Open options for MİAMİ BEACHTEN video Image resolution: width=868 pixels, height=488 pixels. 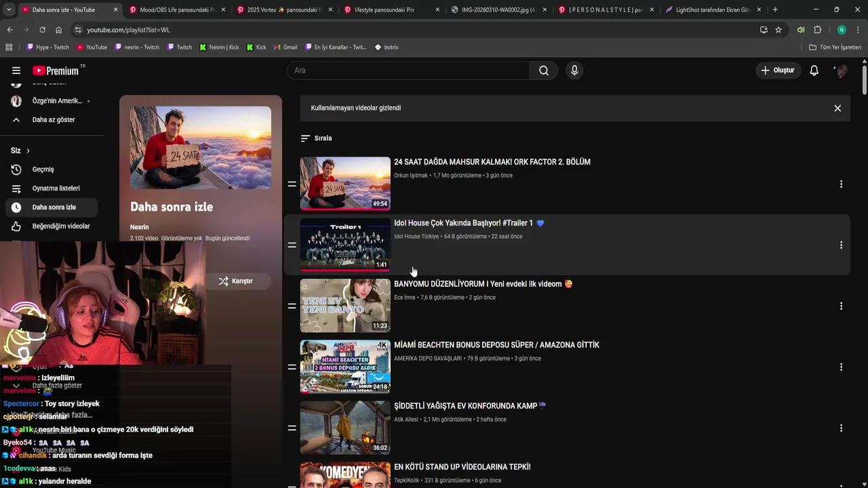[841, 367]
